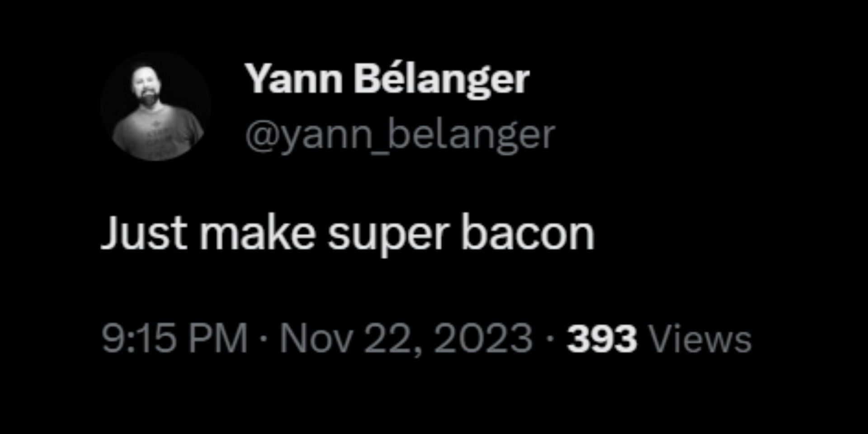Click the word "bacon" in the tweet
Image resolution: width=868 pixels, height=434 pixels.
coord(527,233)
